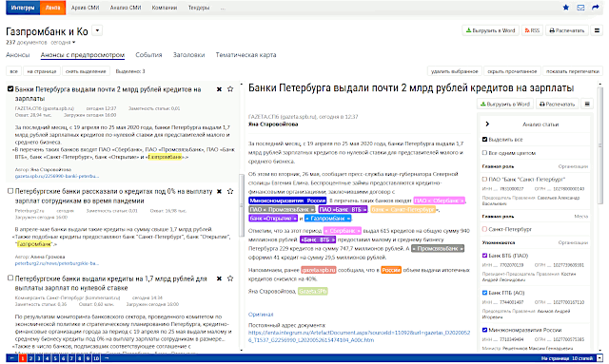Screen dimensions: 609x364
Task: Expand the сегодня date filter dropdown
Action: pos(63,43)
